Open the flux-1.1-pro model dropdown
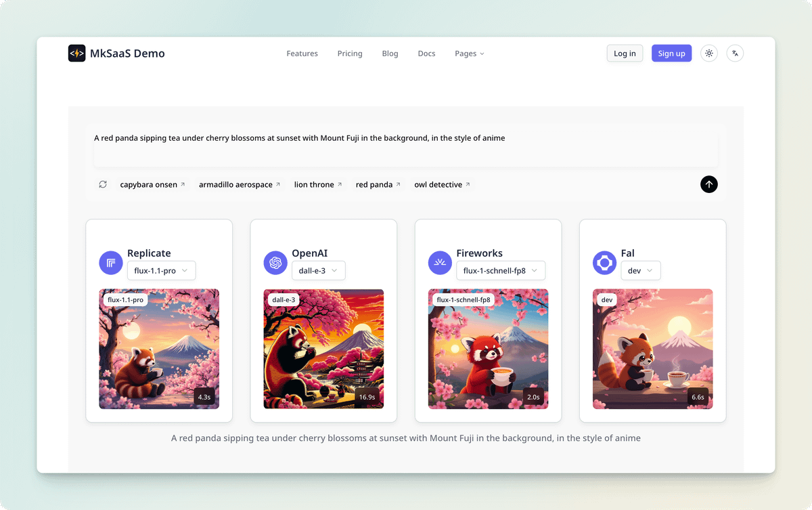The width and height of the screenshot is (812, 510). pyautogui.click(x=161, y=270)
